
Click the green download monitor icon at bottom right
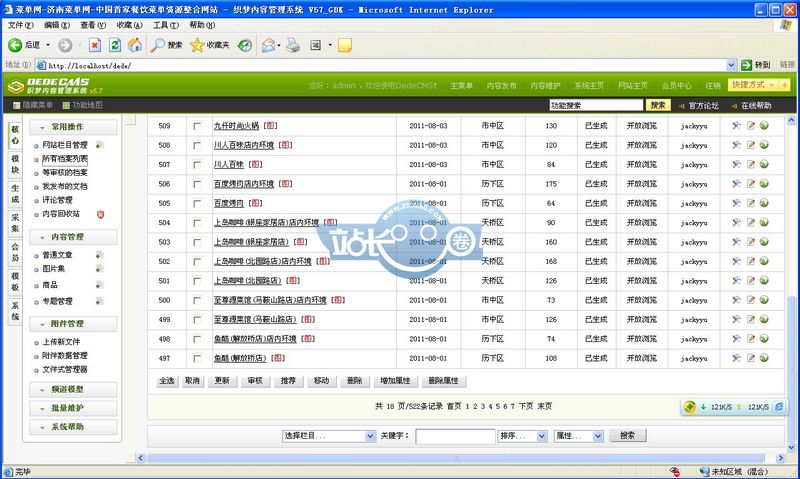(690, 407)
